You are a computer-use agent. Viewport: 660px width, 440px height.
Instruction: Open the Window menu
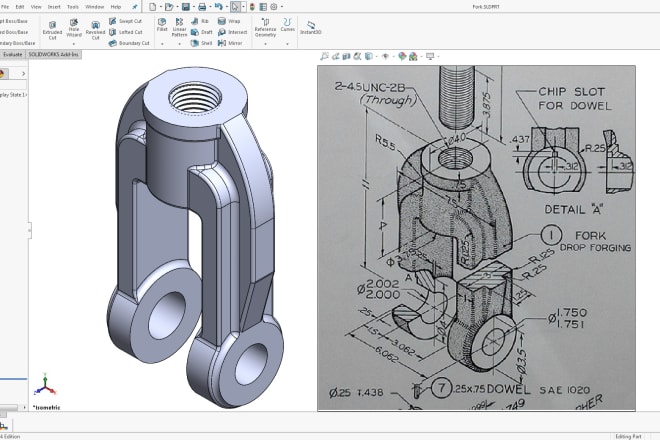click(x=95, y=7)
